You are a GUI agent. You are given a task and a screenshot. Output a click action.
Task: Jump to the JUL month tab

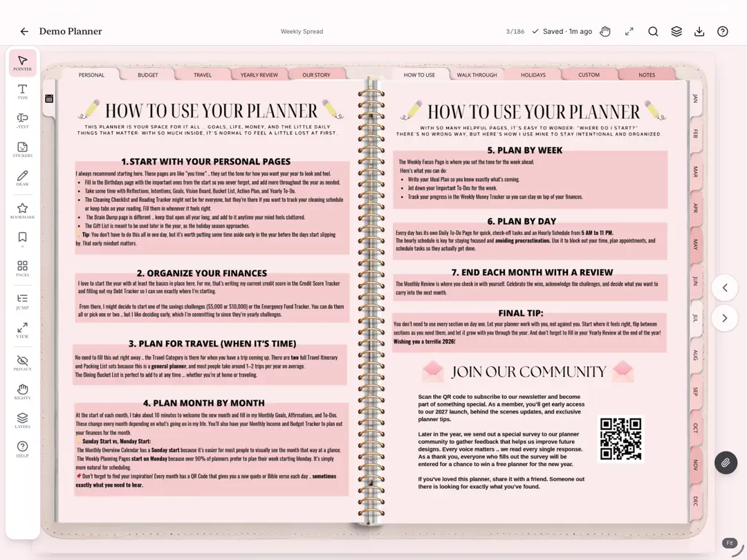click(696, 318)
